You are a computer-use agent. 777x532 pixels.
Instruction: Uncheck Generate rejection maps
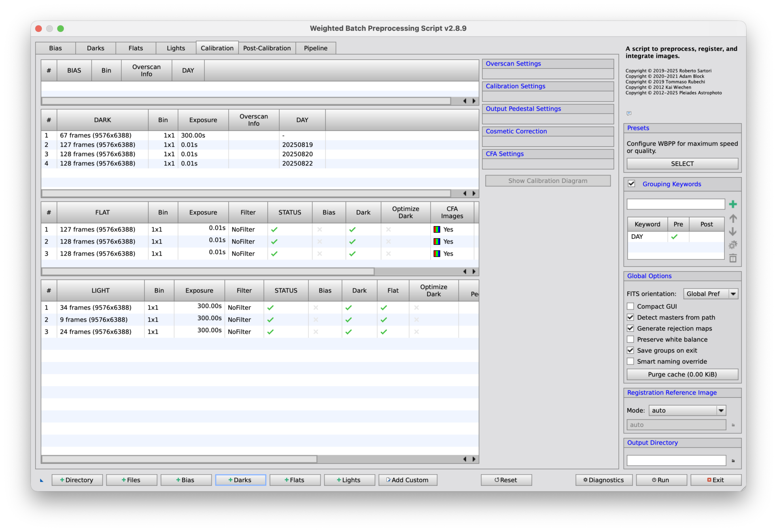pyautogui.click(x=631, y=328)
